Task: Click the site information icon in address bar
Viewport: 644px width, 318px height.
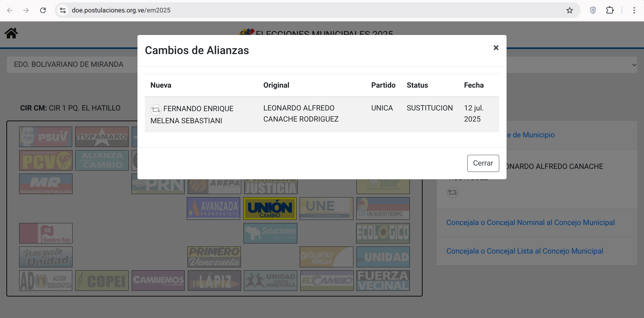Action: coord(63,10)
